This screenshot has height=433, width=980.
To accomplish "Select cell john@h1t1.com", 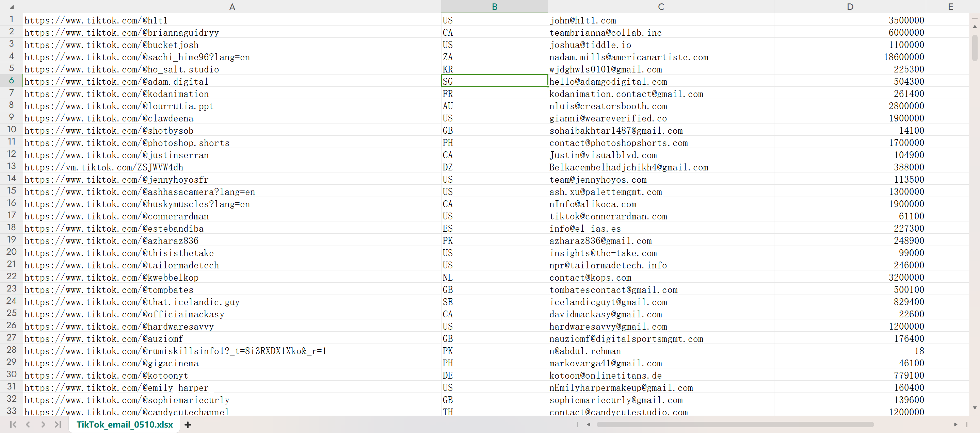I will point(661,20).
